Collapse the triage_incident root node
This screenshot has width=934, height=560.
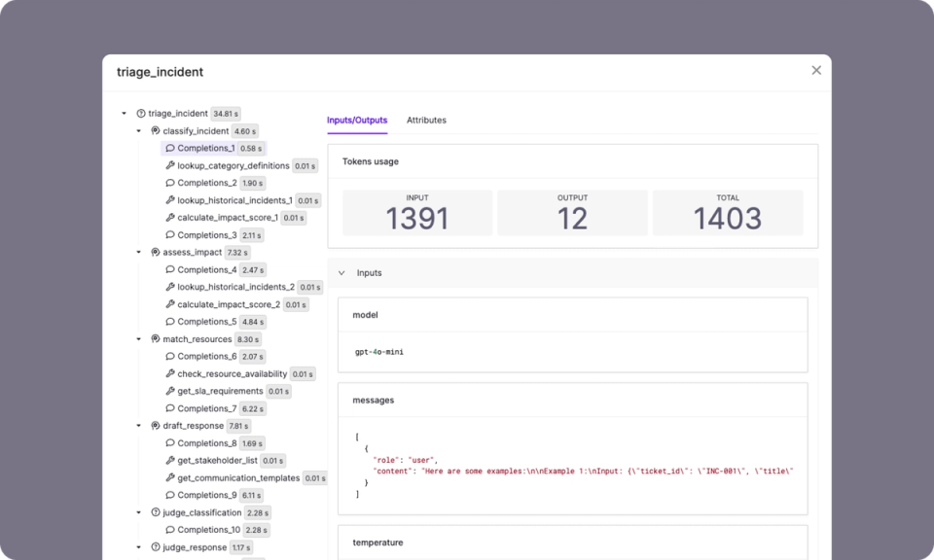click(123, 113)
